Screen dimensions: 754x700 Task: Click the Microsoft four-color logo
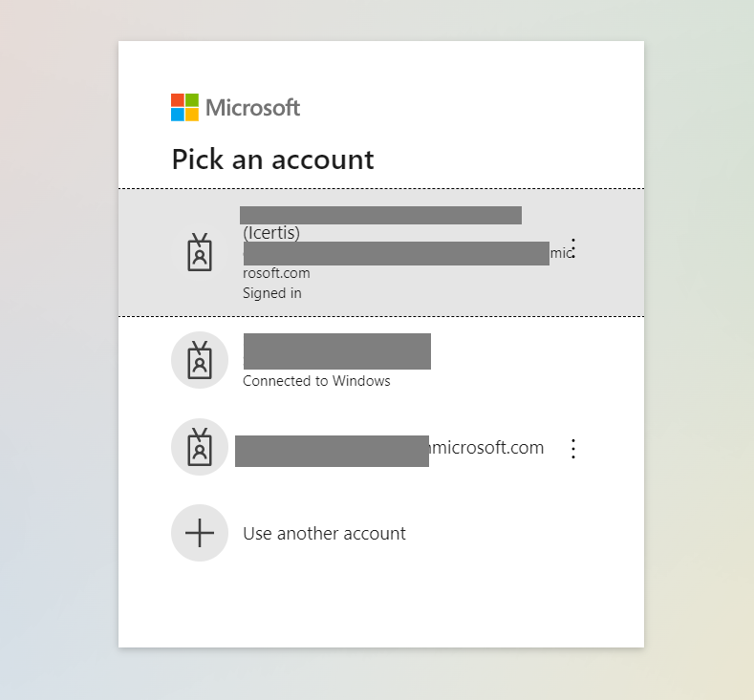tap(184, 107)
